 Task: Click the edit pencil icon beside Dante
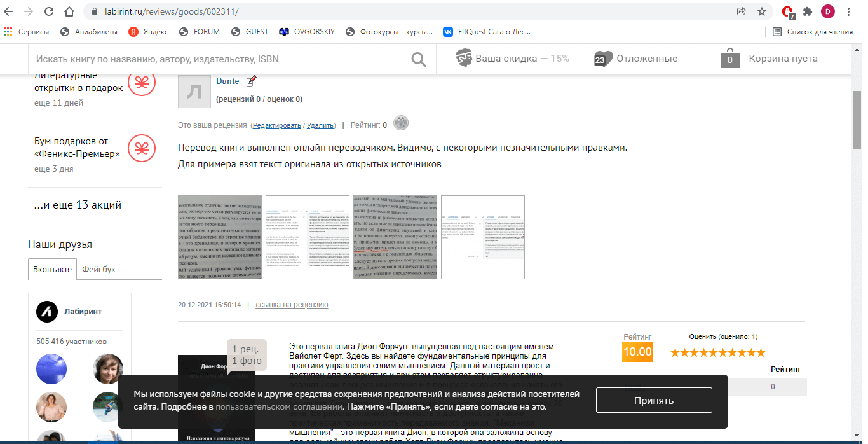tap(251, 81)
